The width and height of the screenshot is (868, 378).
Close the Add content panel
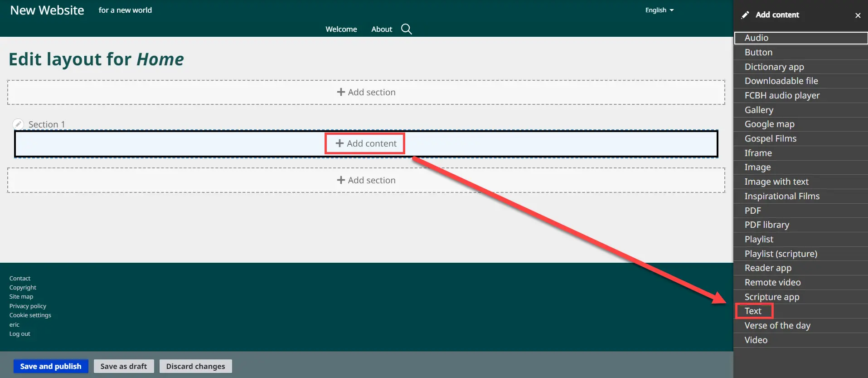coord(858,15)
